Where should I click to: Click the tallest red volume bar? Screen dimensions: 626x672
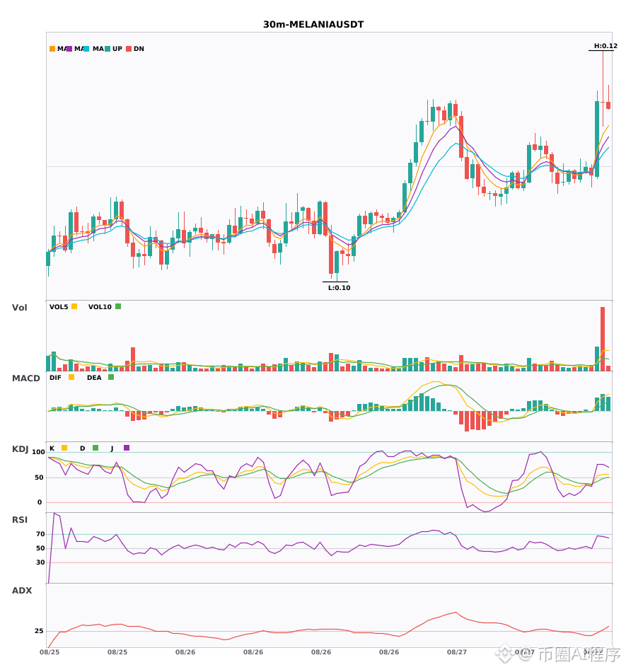click(603, 339)
